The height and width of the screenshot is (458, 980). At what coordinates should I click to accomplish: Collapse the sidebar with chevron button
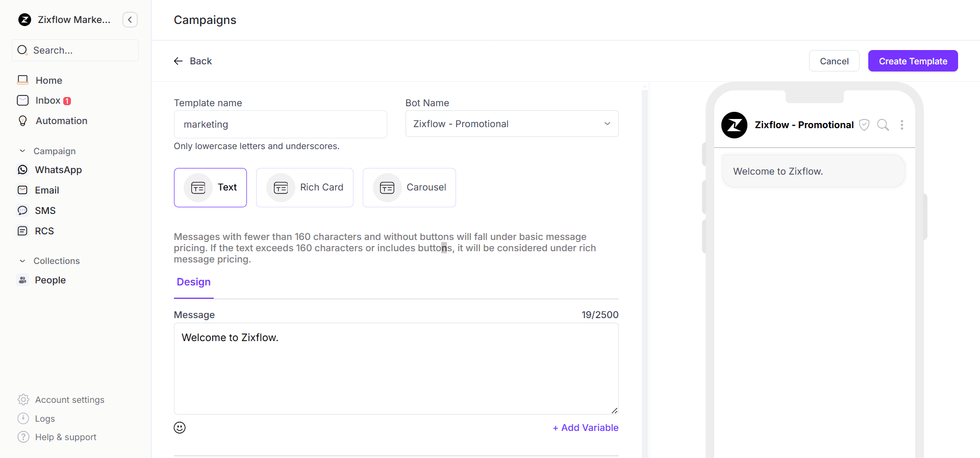tap(130, 20)
